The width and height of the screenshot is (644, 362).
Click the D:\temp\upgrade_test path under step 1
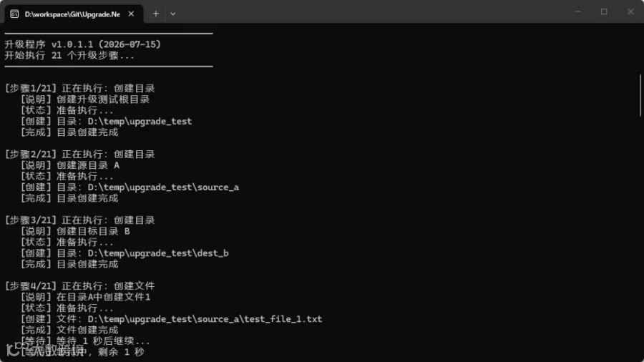pos(140,122)
